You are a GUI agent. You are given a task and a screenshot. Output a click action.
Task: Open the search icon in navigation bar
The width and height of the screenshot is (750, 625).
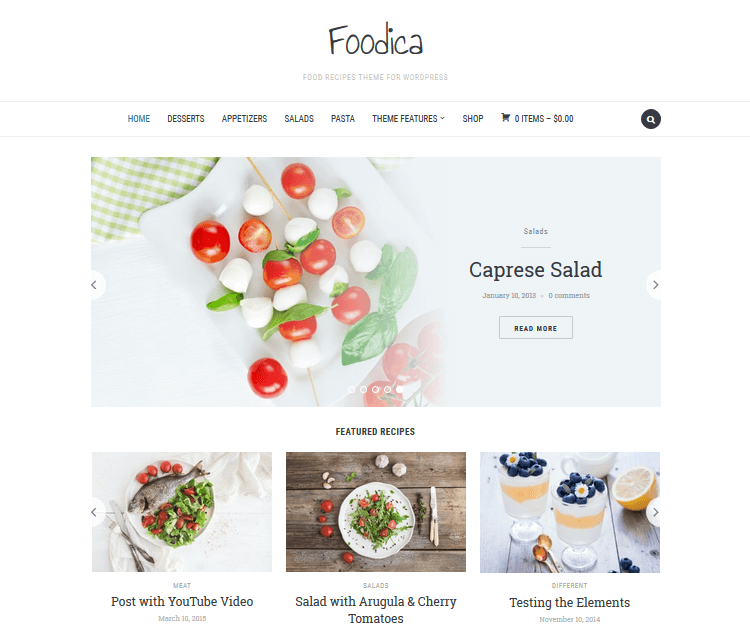(651, 119)
